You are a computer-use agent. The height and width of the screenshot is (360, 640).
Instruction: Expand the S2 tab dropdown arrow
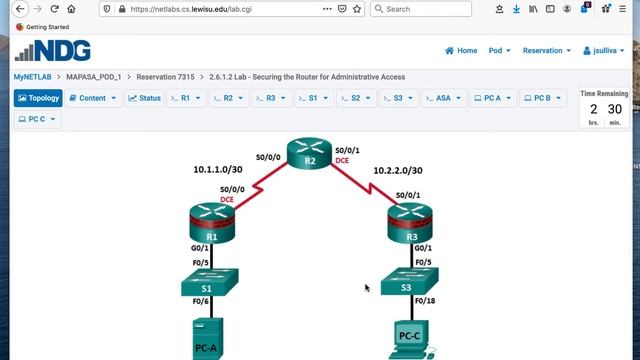tap(368, 98)
